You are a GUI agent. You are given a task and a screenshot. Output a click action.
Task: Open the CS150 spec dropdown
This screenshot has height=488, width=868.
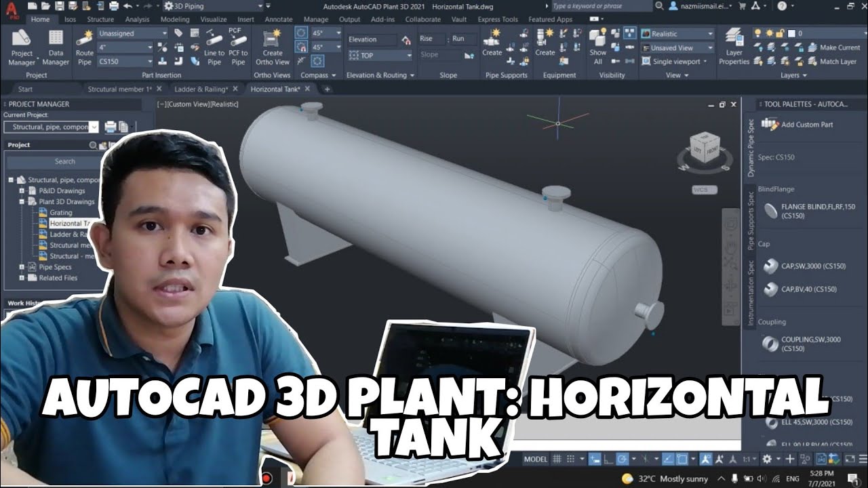tap(125, 61)
